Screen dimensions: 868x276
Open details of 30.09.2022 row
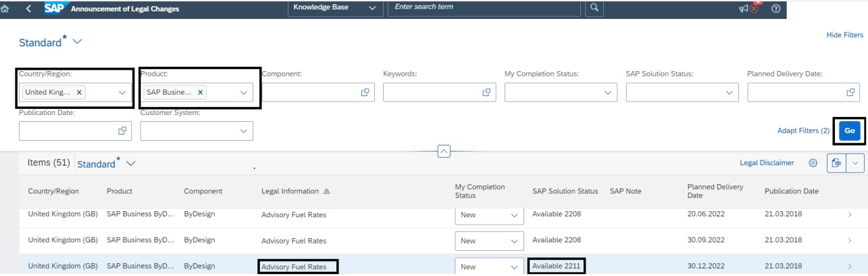point(849,240)
